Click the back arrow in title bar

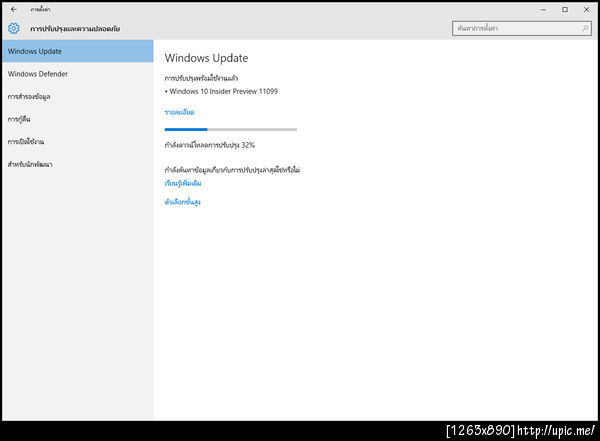pyautogui.click(x=14, y=9)
